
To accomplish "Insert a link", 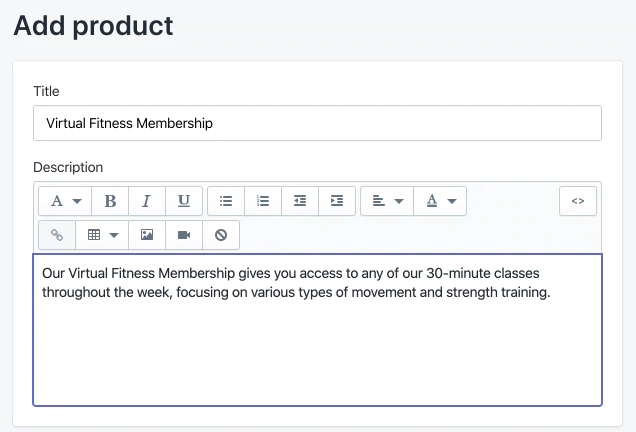I will coord(57,235).
